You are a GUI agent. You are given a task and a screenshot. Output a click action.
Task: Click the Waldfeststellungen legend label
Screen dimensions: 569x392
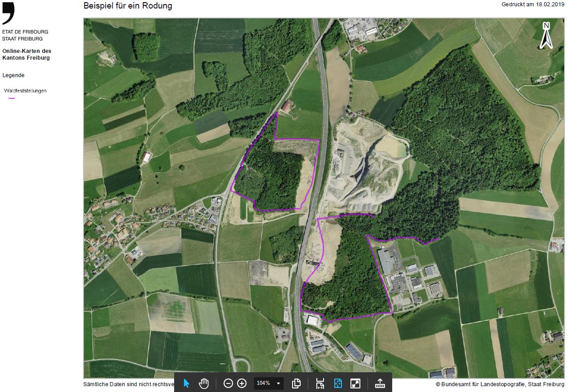pos(25,91)
